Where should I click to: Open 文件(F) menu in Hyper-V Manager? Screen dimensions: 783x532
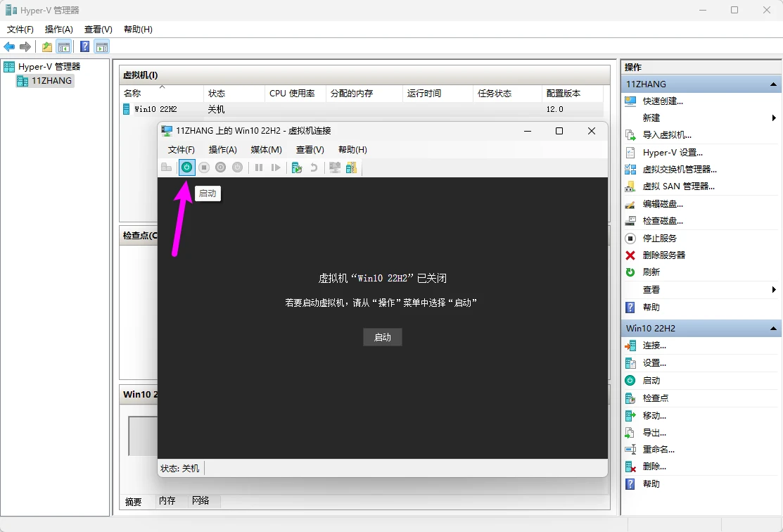pos(20,30)
